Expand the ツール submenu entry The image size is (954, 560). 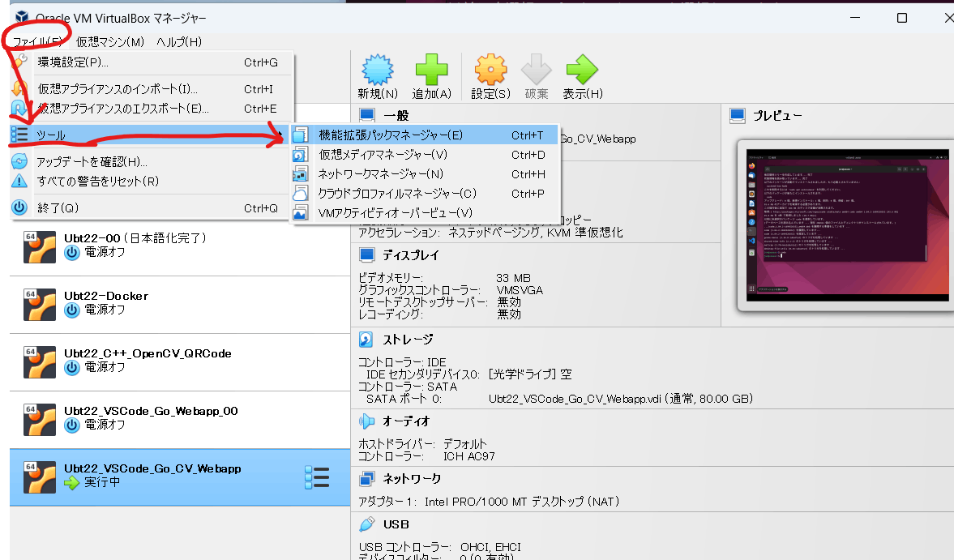pos(150,135)
